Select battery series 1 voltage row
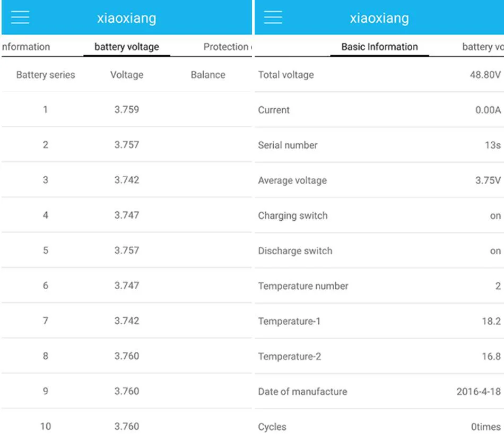The width and height of the screenshot is (504, 441). tap(127, 110)
